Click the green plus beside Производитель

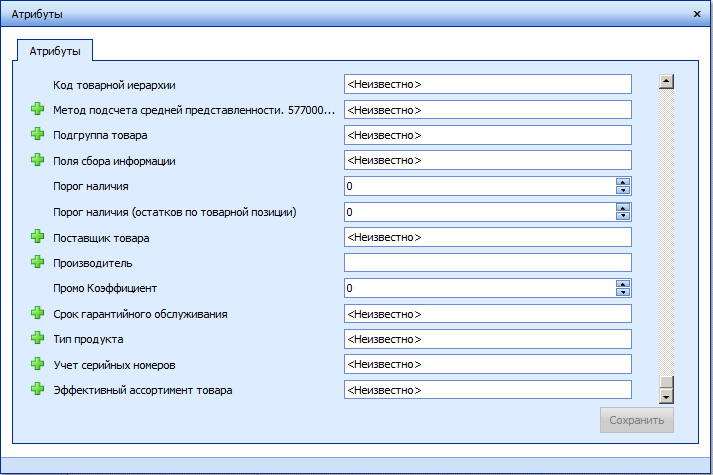(38, 262)
